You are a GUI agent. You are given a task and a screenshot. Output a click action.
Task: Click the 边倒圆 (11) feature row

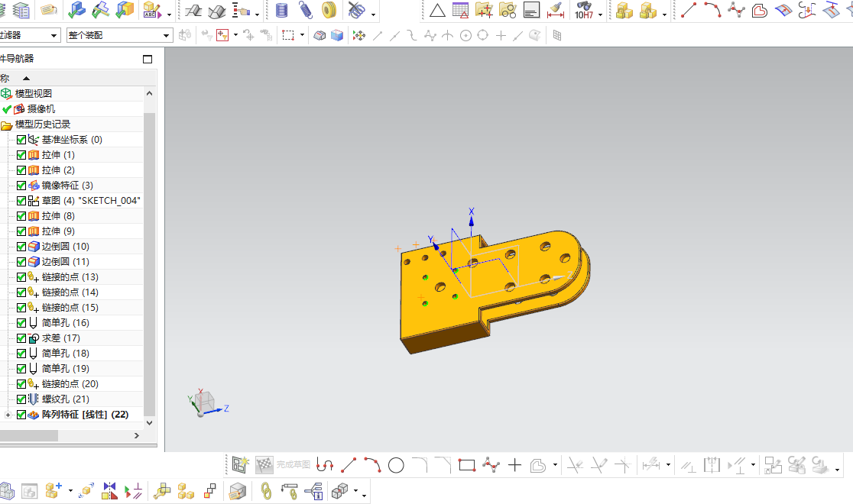(x=65, y=261)
